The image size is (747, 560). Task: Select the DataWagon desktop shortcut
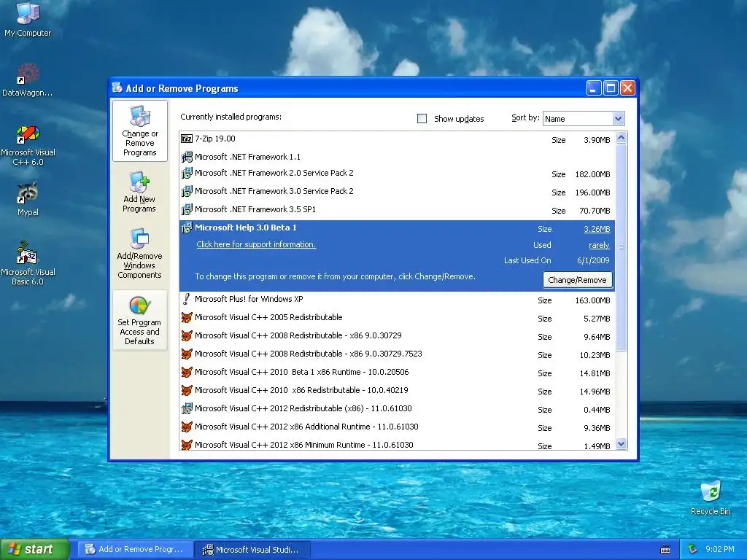27,79
